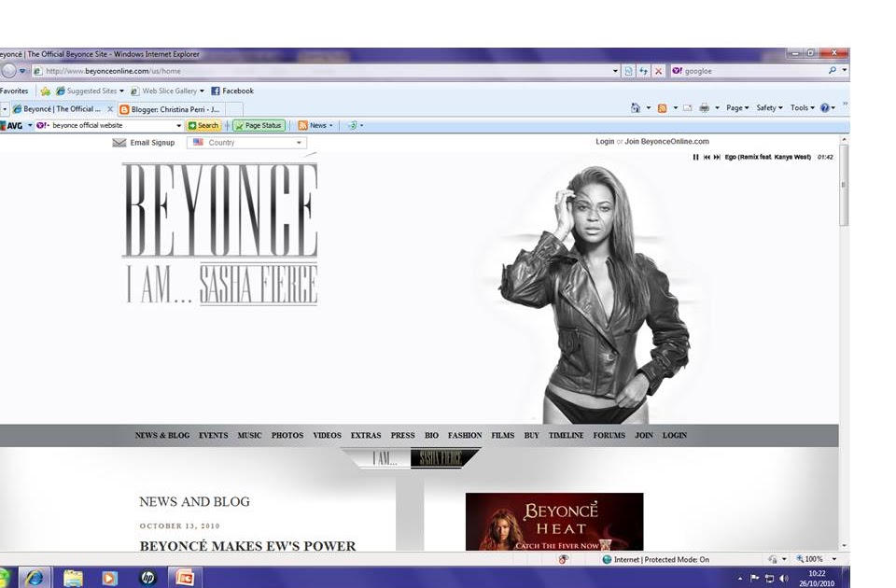The width and height of the screenshot is (896, 588).
Task: Switch to the I AM... album toggle
Action: coord(384,458)
